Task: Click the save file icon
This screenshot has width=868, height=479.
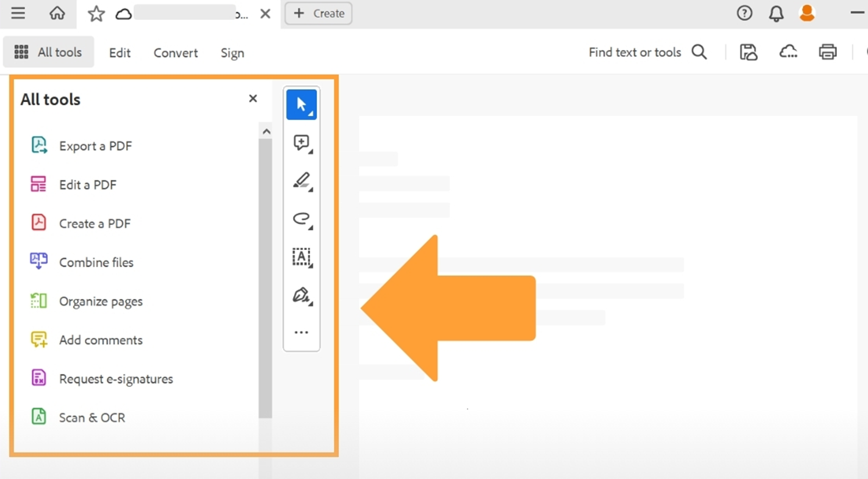Action: pos(748,52)
